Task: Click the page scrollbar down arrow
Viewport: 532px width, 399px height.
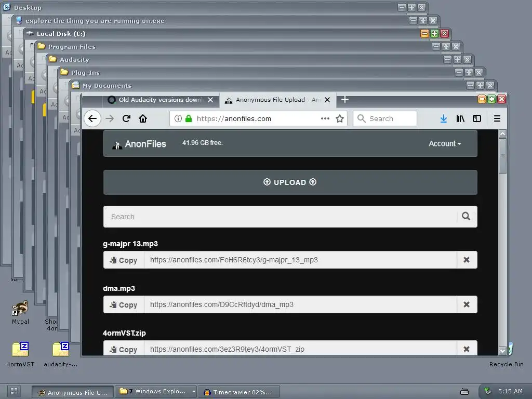Action: (502, 351)
